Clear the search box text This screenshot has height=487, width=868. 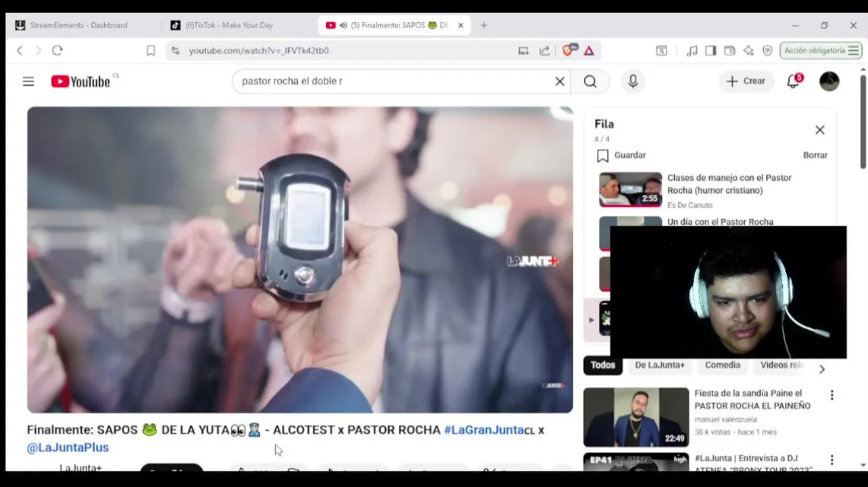tap(560, 81)
